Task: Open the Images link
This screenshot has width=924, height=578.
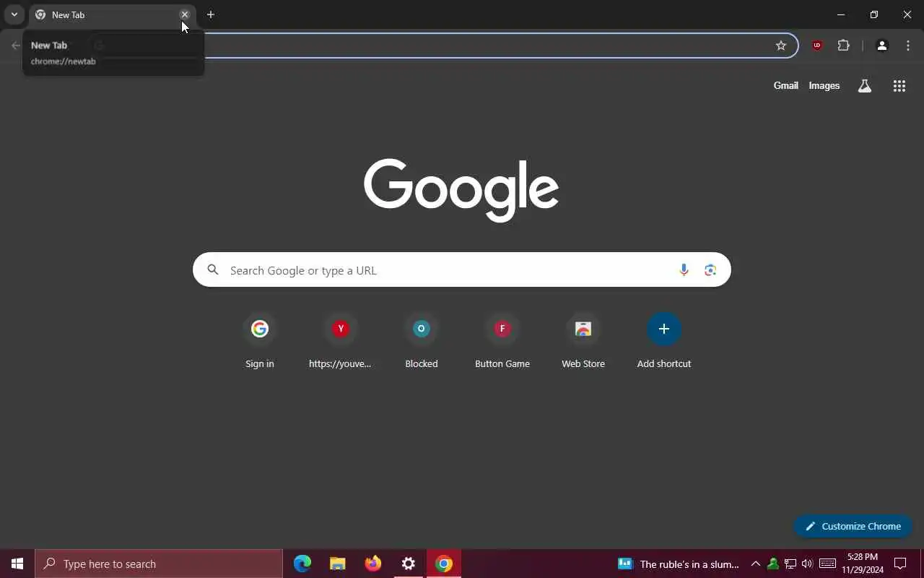Action: (x=824, y=85)
